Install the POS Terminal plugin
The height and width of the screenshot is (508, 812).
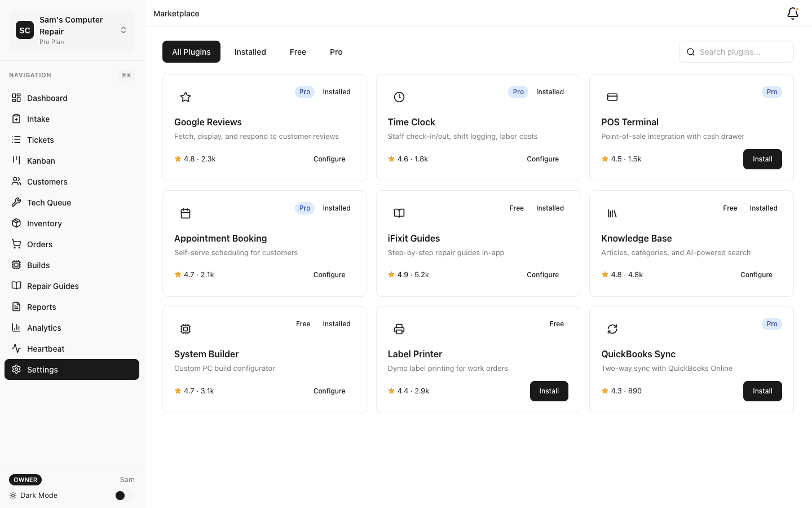[x=762, y=159]
